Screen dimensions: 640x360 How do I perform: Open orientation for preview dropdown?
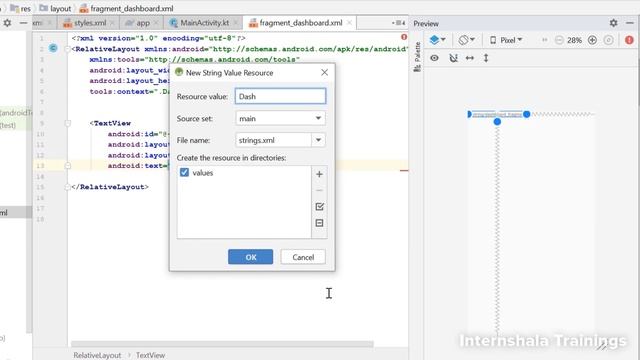point(467,40)
